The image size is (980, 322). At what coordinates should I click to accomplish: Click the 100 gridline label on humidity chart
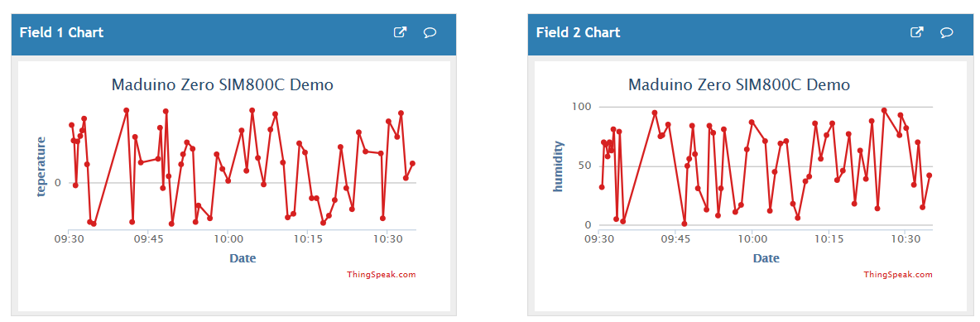[581, 107]
